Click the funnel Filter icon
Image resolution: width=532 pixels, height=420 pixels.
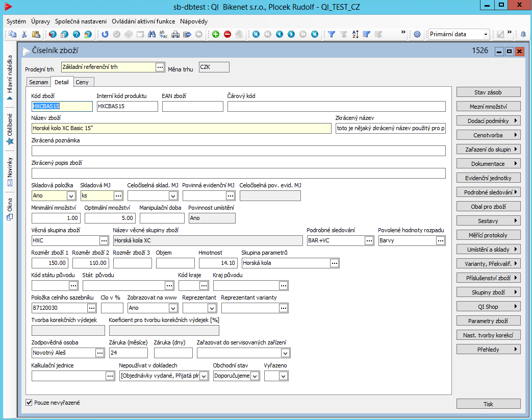click(332, 34)
